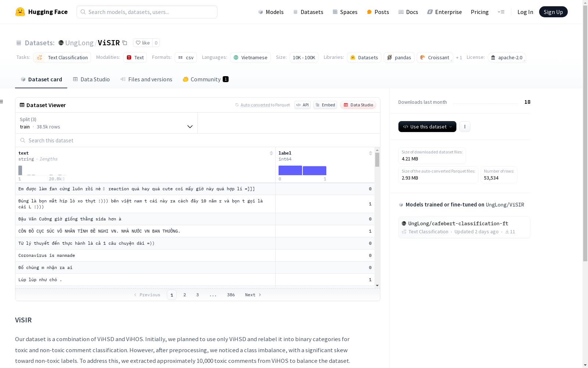Copy dataset name with the copy icon

tap(125, 43)
